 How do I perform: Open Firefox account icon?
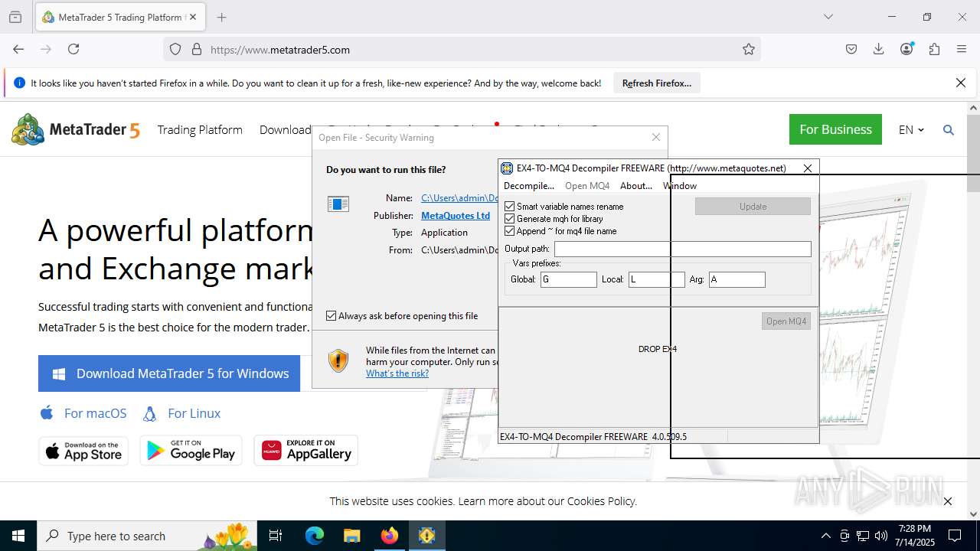click(x=906, y=49)
